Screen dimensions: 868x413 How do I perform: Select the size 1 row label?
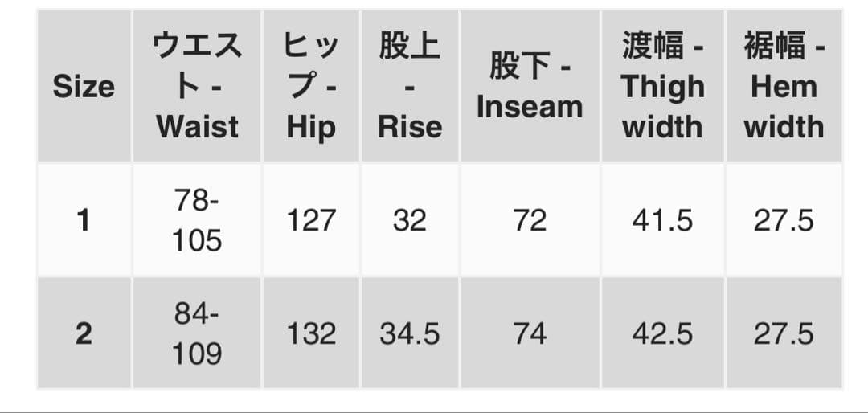(x=84, y=220)
